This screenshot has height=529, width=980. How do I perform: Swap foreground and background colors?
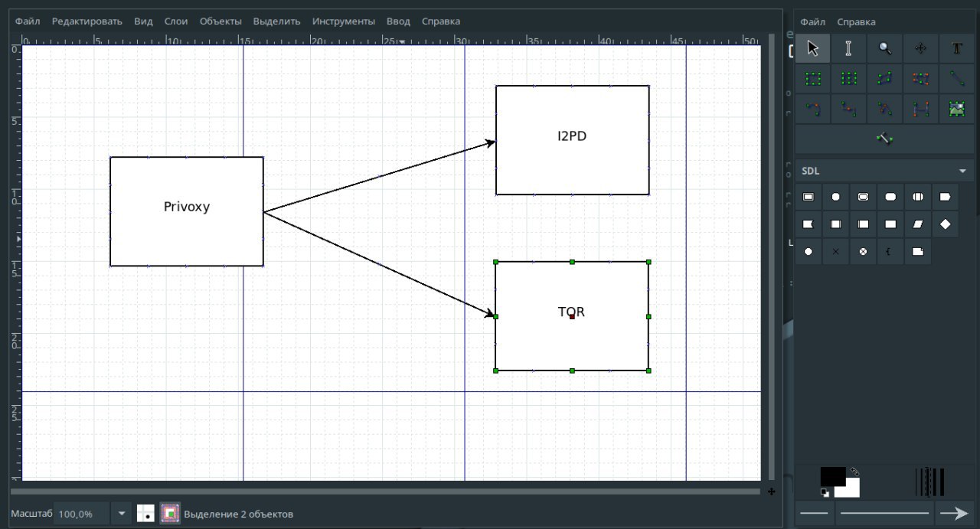point(854,472)
